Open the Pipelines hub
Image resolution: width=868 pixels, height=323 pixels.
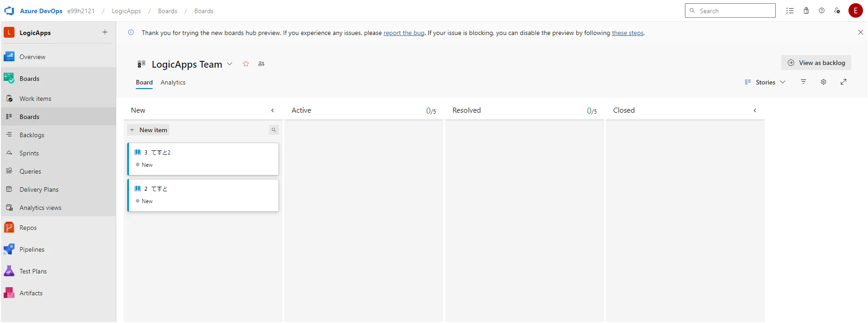coord(58,249)
